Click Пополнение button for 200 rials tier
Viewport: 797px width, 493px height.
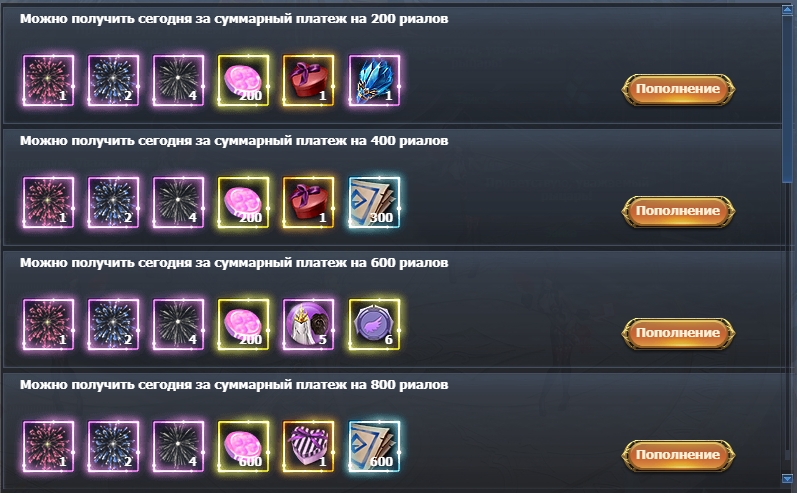coord(678,89)
